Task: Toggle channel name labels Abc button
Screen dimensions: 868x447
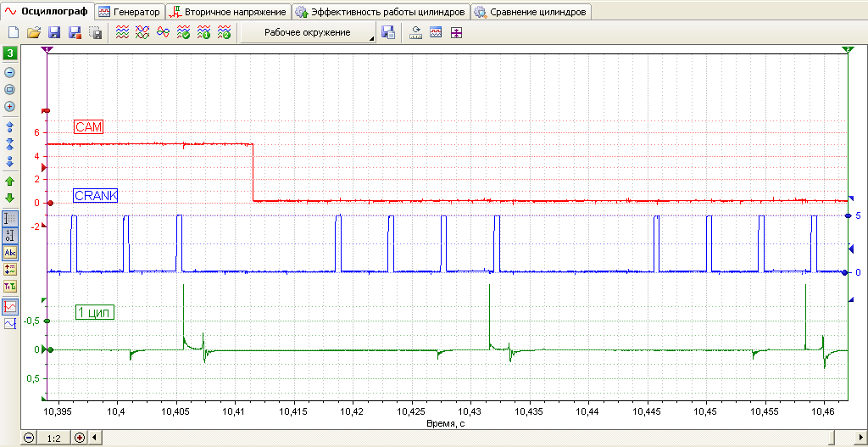Action: pyautogui.click(x=10, y=253)
